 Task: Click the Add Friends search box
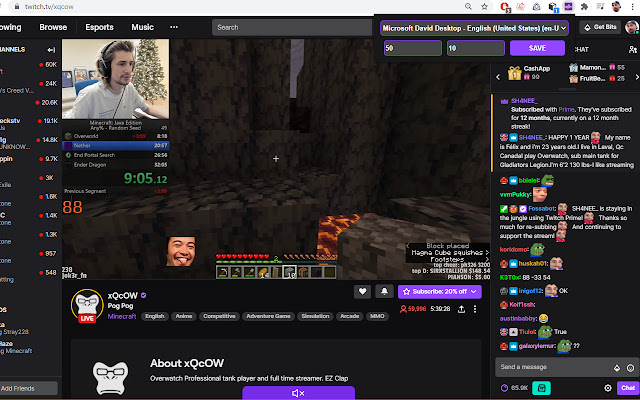click(28, 388)
